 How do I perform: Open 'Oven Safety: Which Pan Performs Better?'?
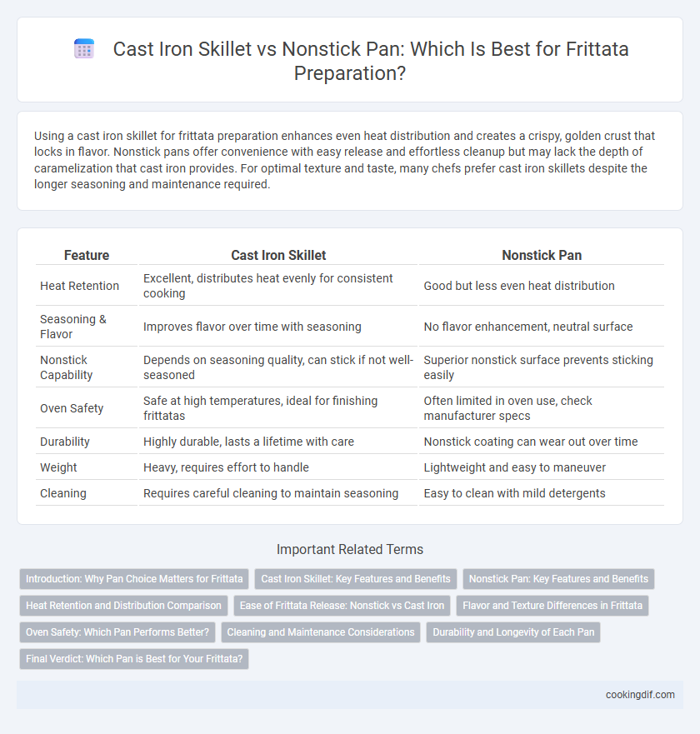click(117, 632)
